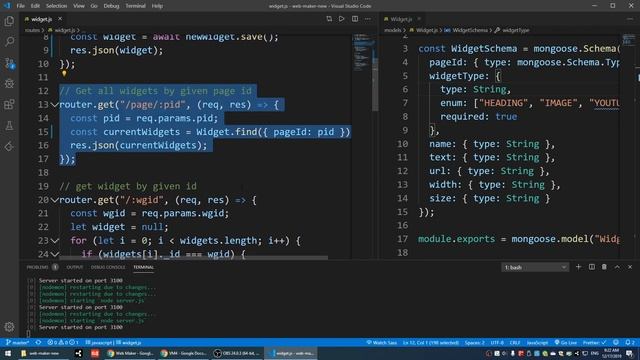The image size is (640, 360).
Task: Open the Explorer view in activity bar
Action: (x=9, y=21)
